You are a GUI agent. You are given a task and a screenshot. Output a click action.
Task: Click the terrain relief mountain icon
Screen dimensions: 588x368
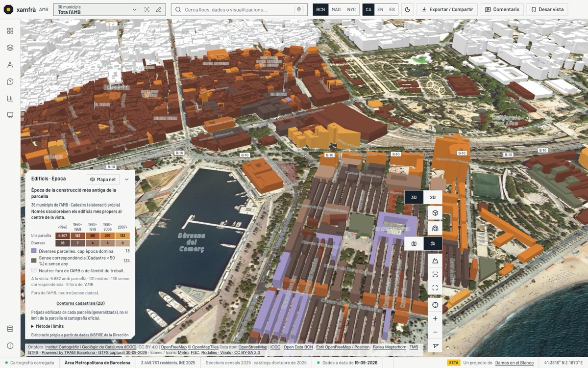click(435, 261)
